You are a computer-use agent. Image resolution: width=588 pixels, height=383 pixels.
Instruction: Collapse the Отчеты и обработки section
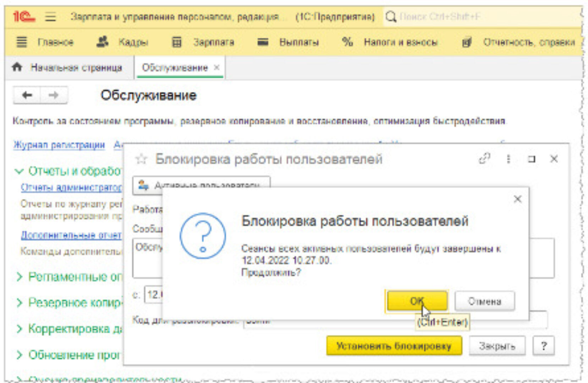click(19, 171)
